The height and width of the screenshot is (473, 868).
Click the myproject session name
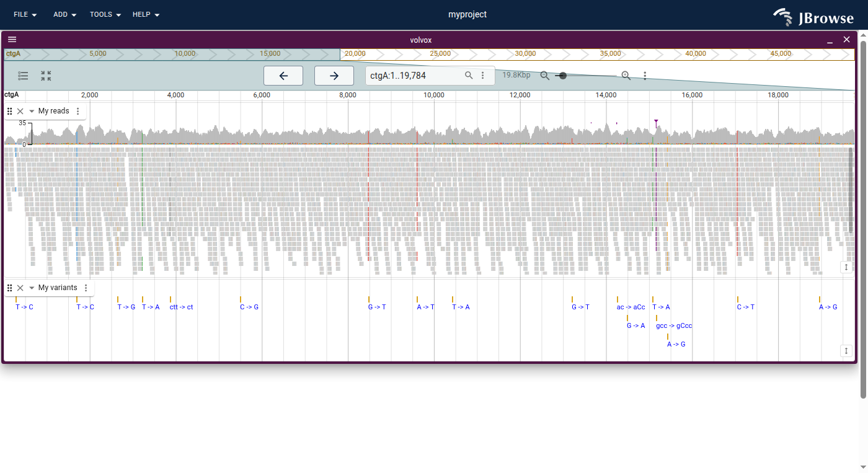coord(467,14)
